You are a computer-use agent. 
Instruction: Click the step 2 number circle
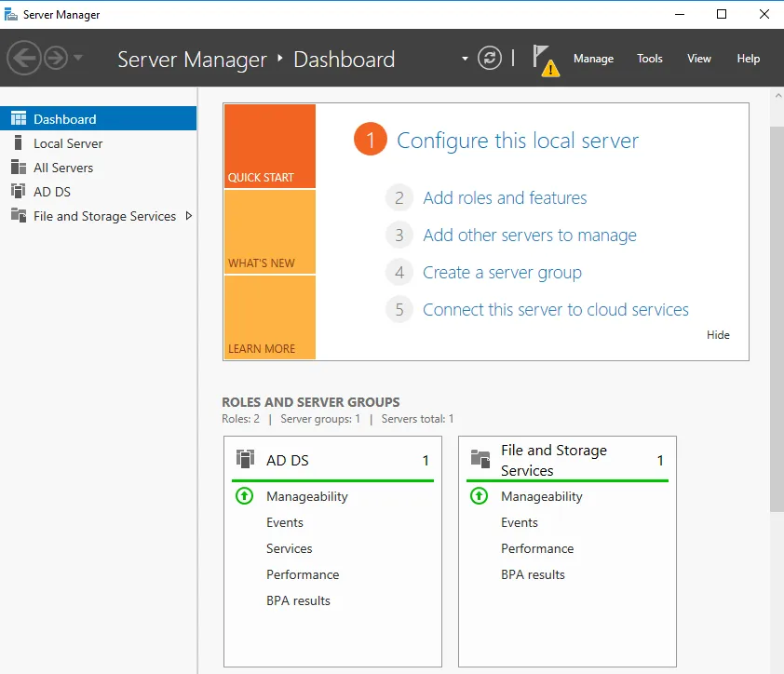[399, 198]
